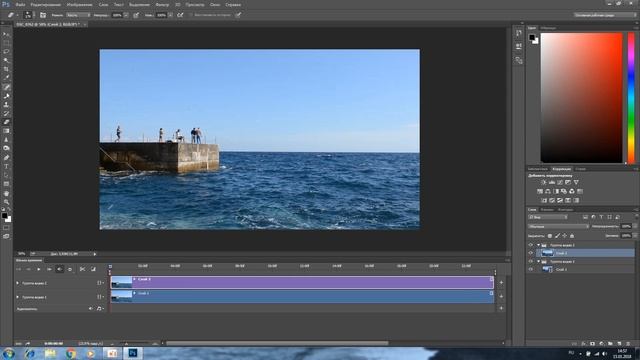Click the layer opacity value field
Viewport: 640px width, 360px height.
coord(626,226)
